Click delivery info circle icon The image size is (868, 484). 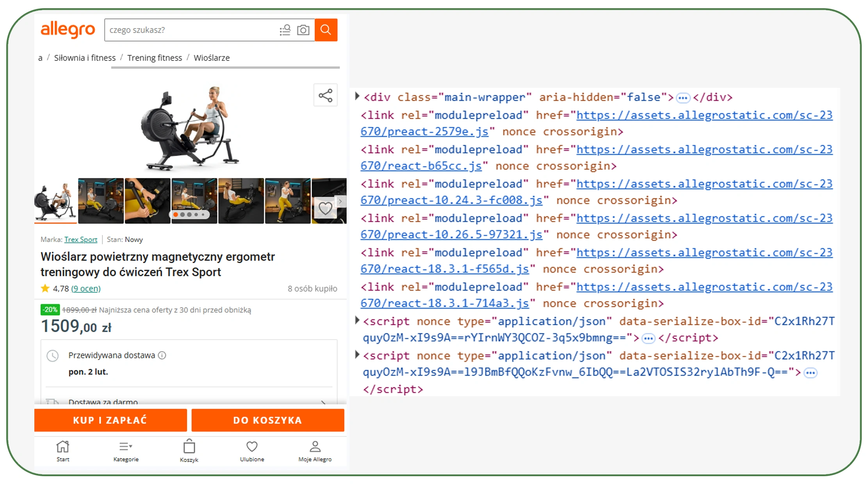tap(162, 355)
